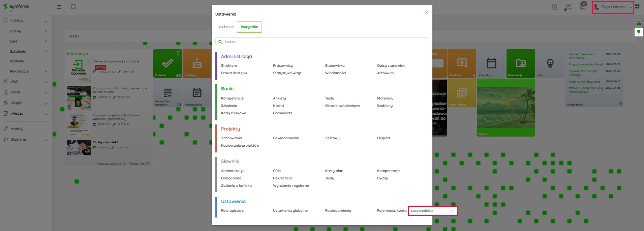This screenshot has width=644, height=231.
Task: Open Lista modułów in Ustawienia section
Action: [422, 211]
